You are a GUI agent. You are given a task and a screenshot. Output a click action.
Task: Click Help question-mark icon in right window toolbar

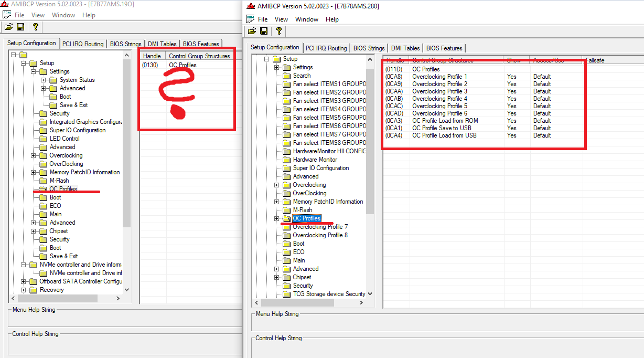pyautogui.click(x=278, y=31)
